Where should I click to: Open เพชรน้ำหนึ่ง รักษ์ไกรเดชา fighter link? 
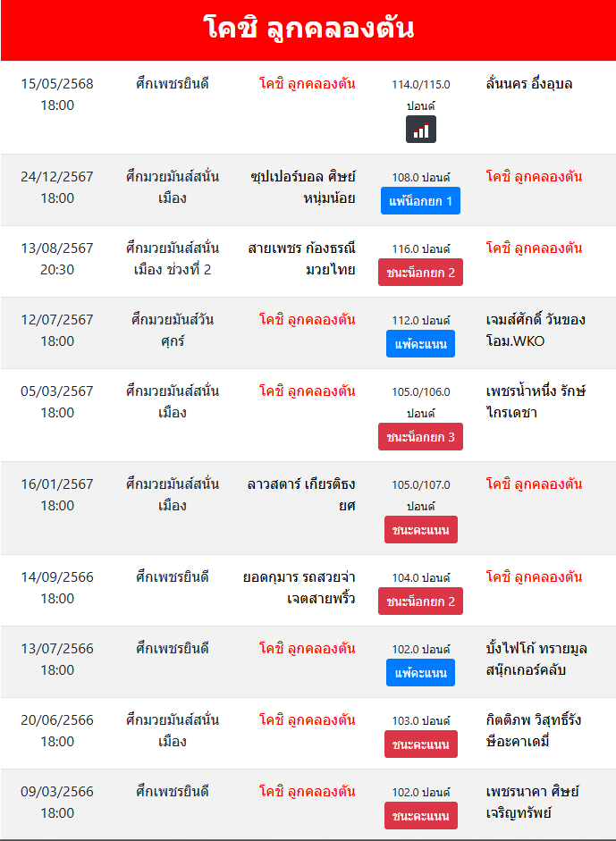coord(536,401)
